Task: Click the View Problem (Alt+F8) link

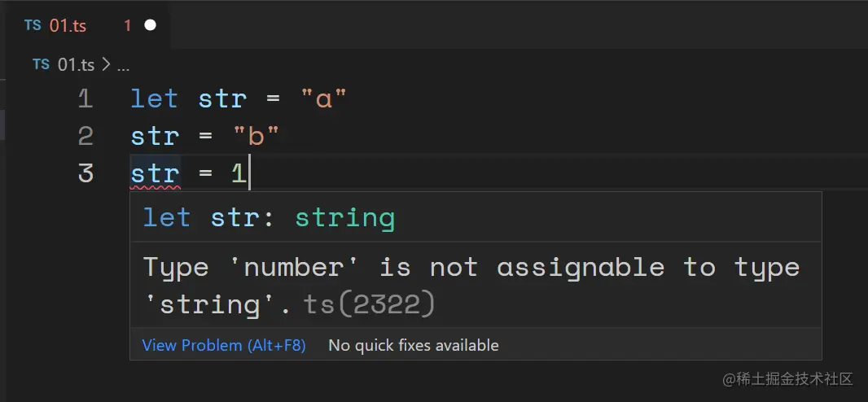Action: click(224, 346)
